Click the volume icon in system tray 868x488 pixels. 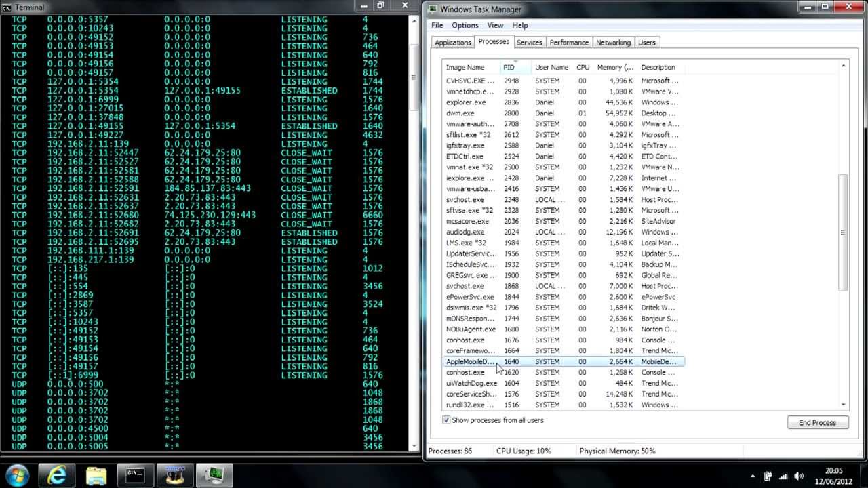[x=799, y=476]
